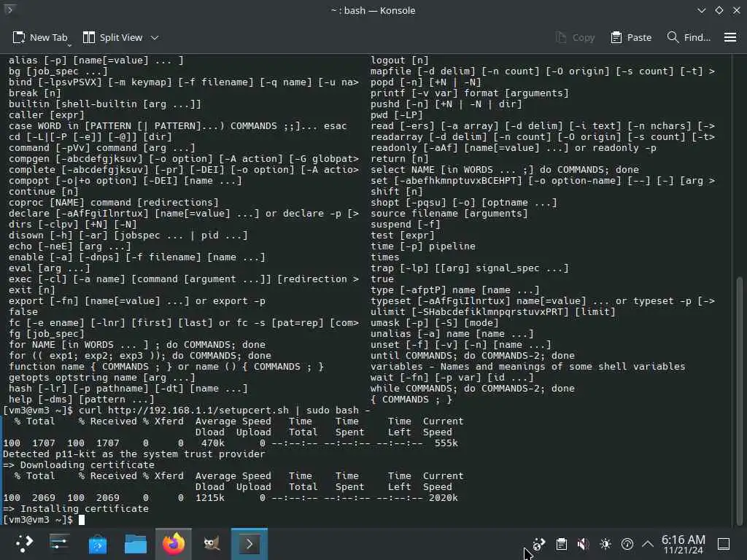
Task: Minimize the Konsole window
Action: [x=701, y=10]
